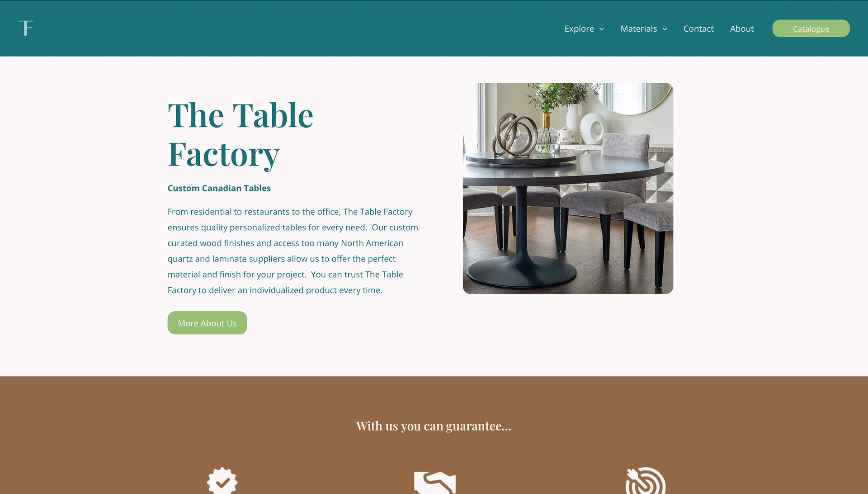Click the target with arrow icon

point(646,480)
